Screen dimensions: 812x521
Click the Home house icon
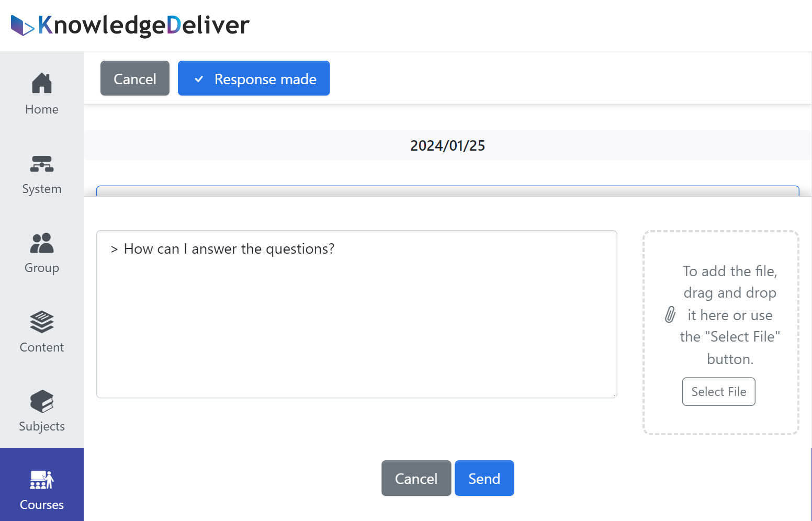tap(42, 83)
